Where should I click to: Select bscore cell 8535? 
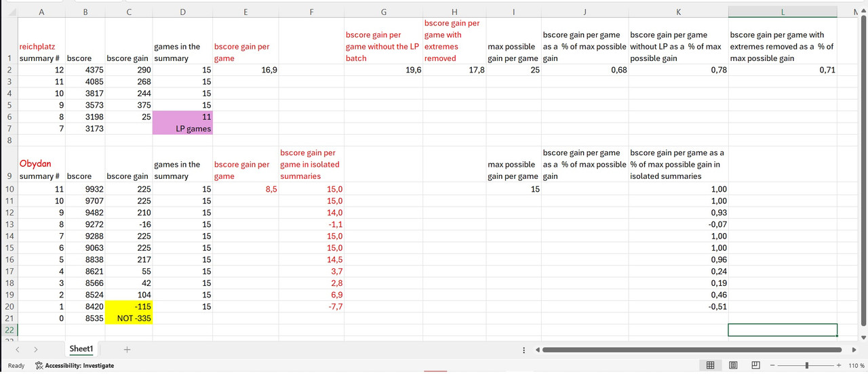[x=85, y=318]
